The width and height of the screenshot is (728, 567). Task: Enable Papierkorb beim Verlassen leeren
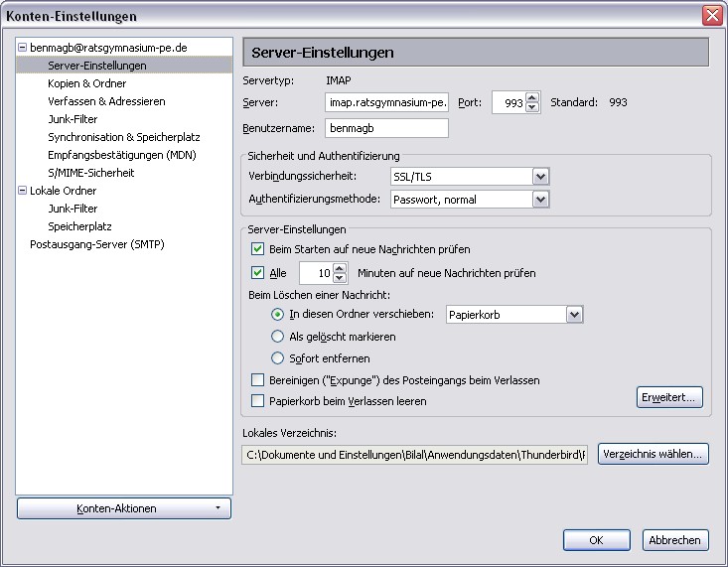click(x=258, y=401)
